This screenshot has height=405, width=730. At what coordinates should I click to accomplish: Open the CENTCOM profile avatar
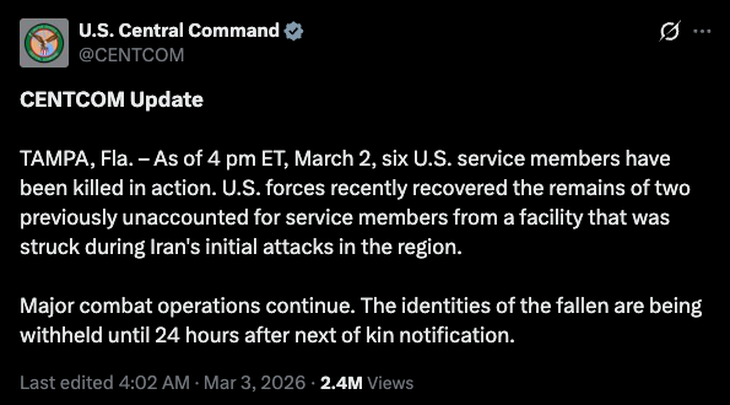42,42
